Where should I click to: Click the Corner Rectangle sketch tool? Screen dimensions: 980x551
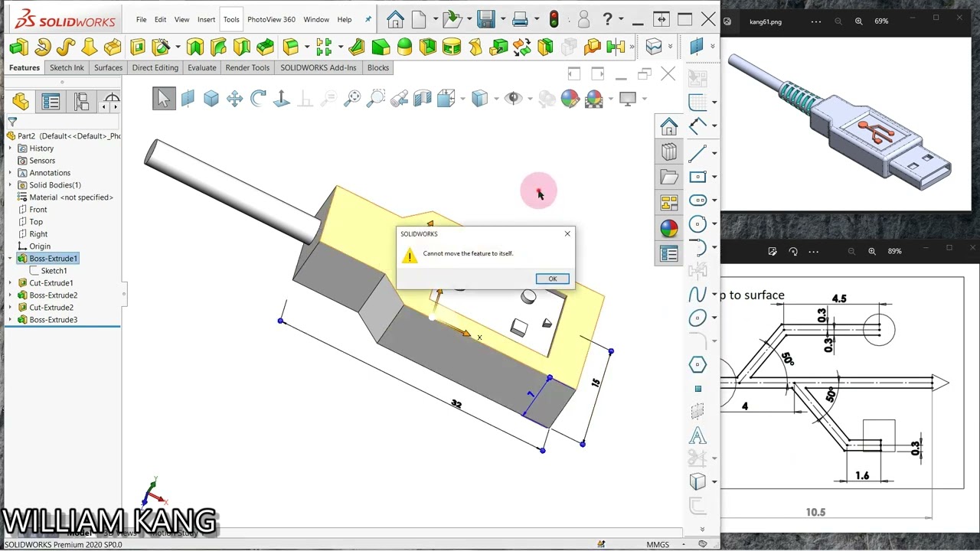pos(697,177)
